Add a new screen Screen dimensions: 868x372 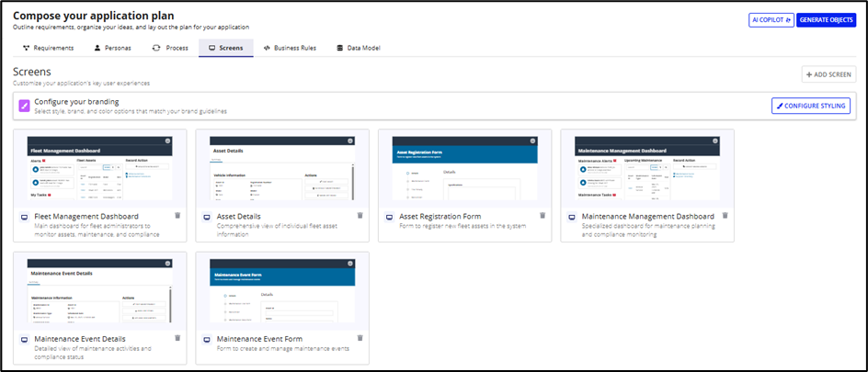(x=828, y=74)
